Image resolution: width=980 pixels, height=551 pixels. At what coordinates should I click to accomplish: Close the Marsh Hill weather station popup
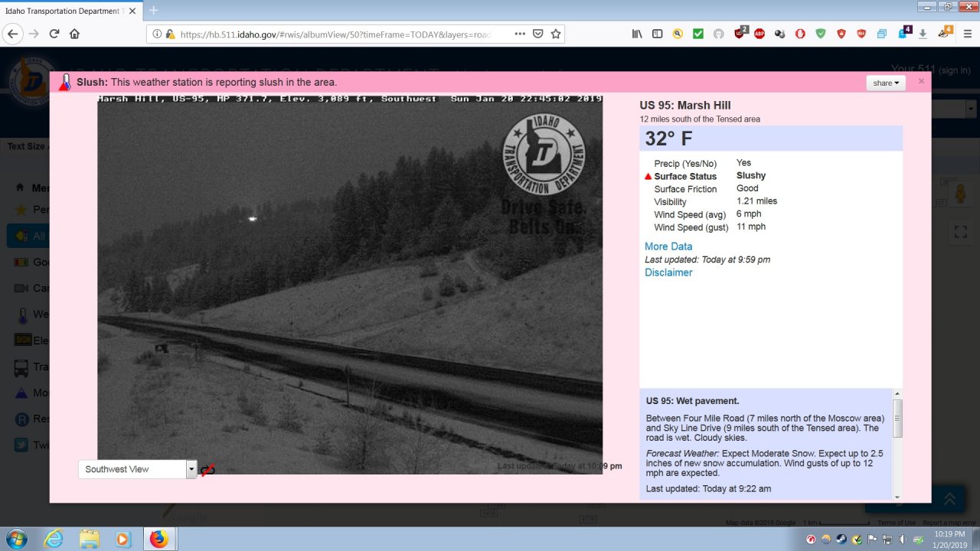(x=921, y=81)
